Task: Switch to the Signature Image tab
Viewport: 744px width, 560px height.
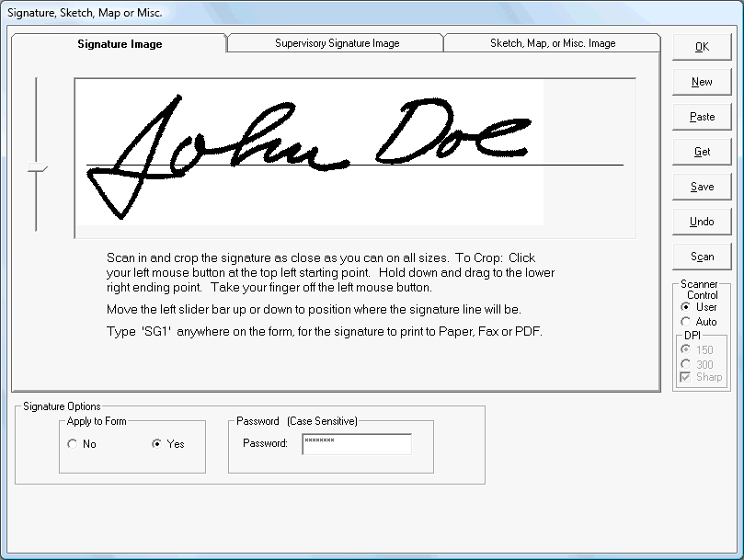Action: click(x=120, y=43)
